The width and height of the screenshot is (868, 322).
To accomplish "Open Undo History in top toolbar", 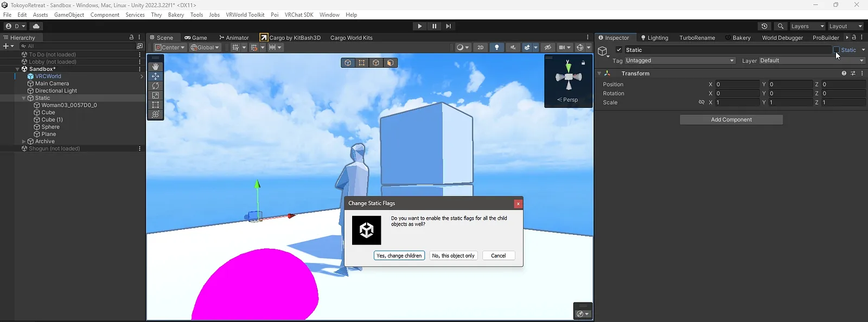I will (x=764, y=26).
